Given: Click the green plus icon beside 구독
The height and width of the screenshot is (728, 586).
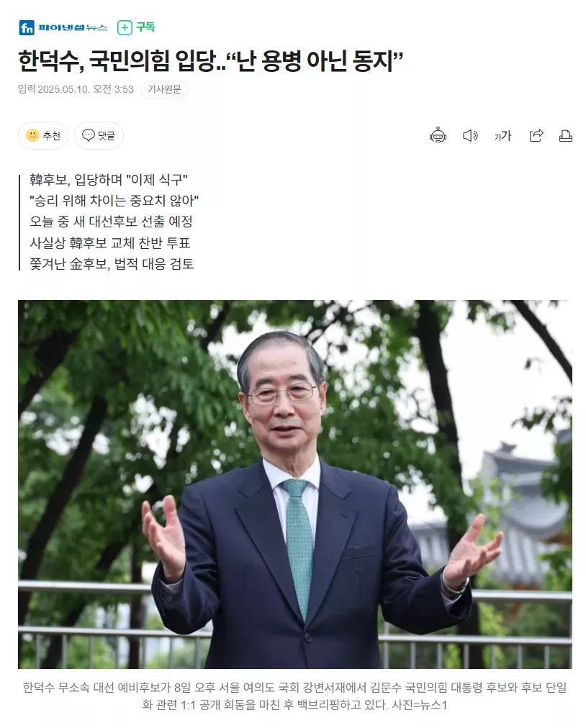Looking at the screenshot, I should [x=125, y=28].
